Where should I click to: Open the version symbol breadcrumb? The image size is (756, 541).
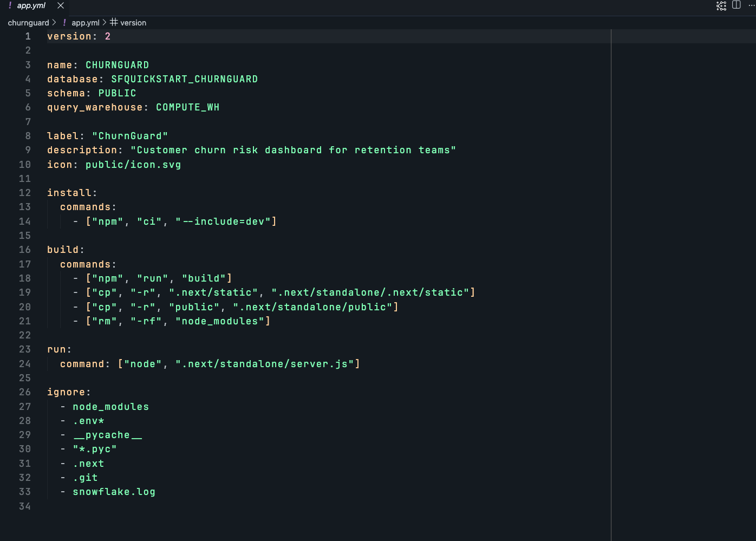[x=133, y=23]
